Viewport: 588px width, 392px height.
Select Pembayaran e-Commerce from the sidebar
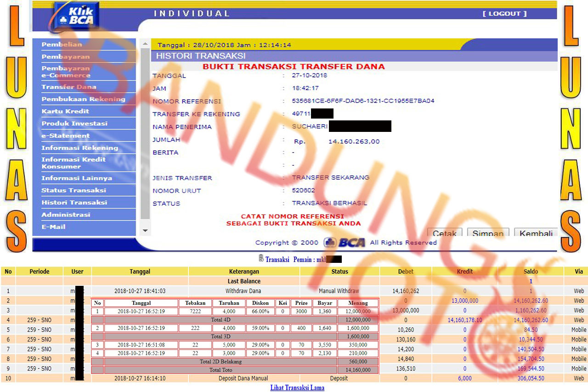[x=66, y=72]
